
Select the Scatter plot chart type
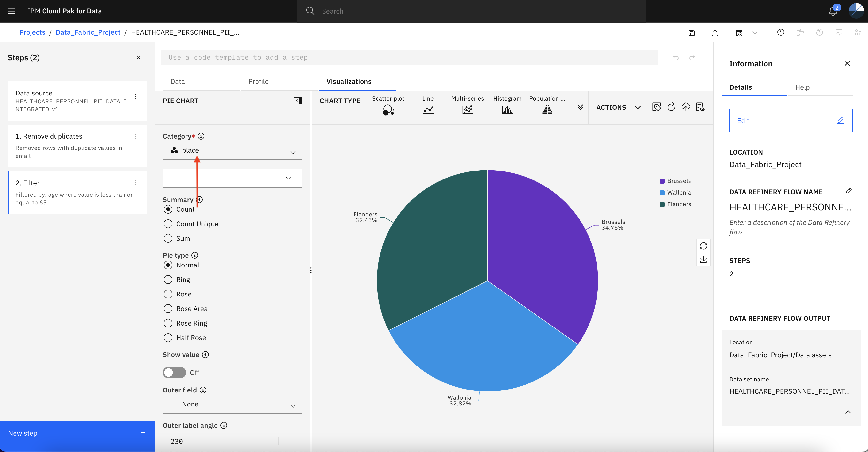point(388,106)
